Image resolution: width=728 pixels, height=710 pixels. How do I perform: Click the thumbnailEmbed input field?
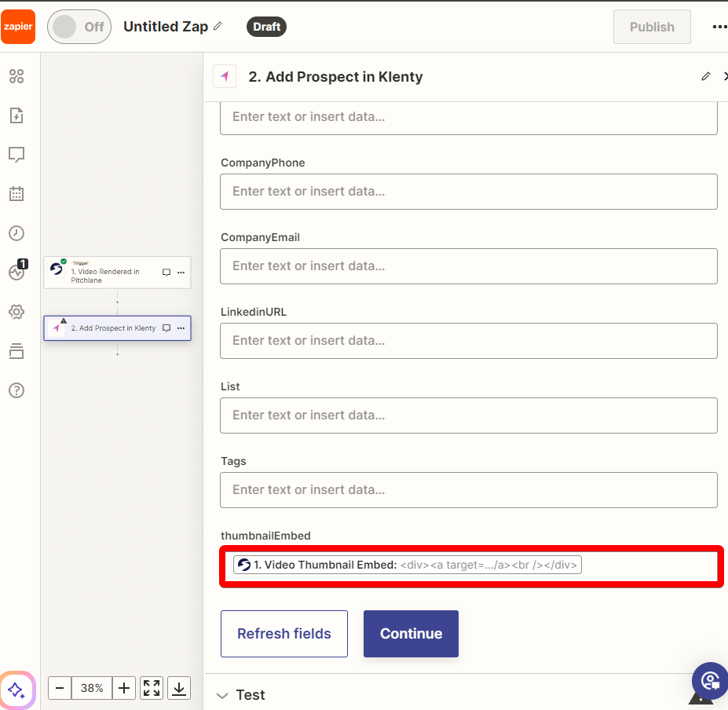(471, 566)
